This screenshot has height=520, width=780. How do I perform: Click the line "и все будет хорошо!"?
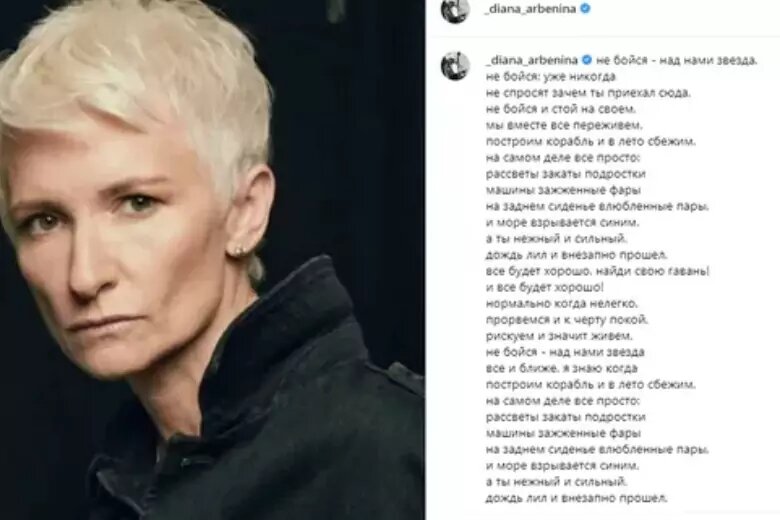tap(545, 288)
